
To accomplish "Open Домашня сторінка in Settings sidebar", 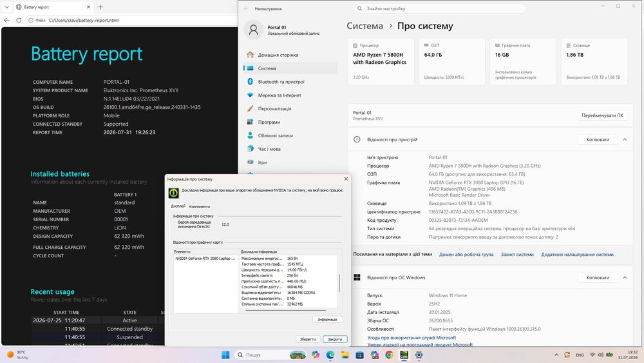I will pyautogui.click(x=290, y=55).
